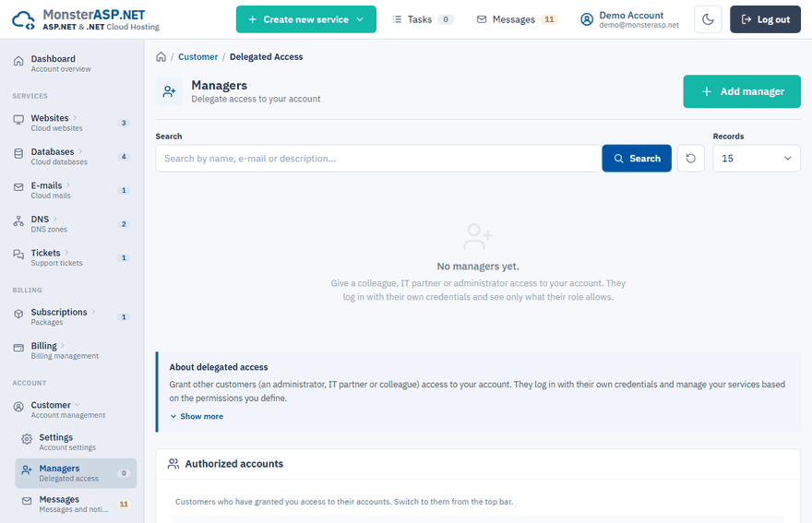Expand the Databases chevron

click(x=80, y=151)
